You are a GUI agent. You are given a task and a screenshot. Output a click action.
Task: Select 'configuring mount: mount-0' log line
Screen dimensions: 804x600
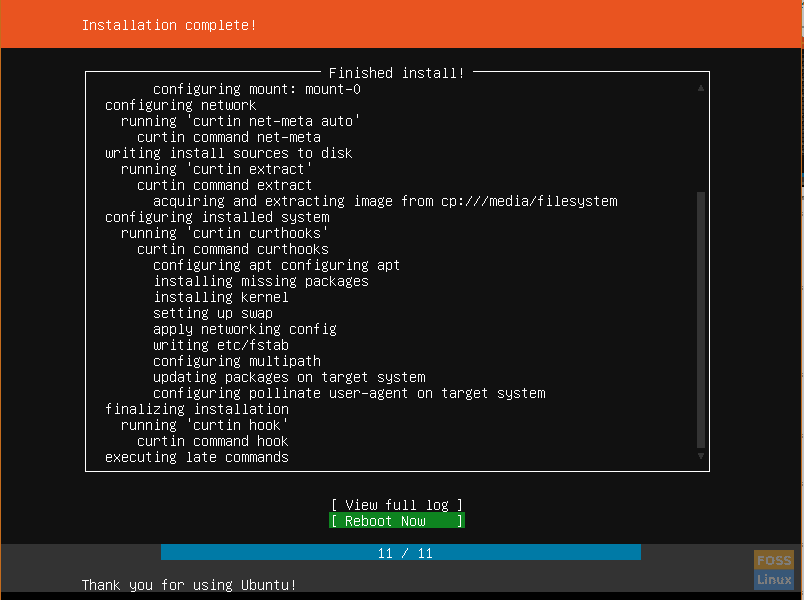click(256, 89)
